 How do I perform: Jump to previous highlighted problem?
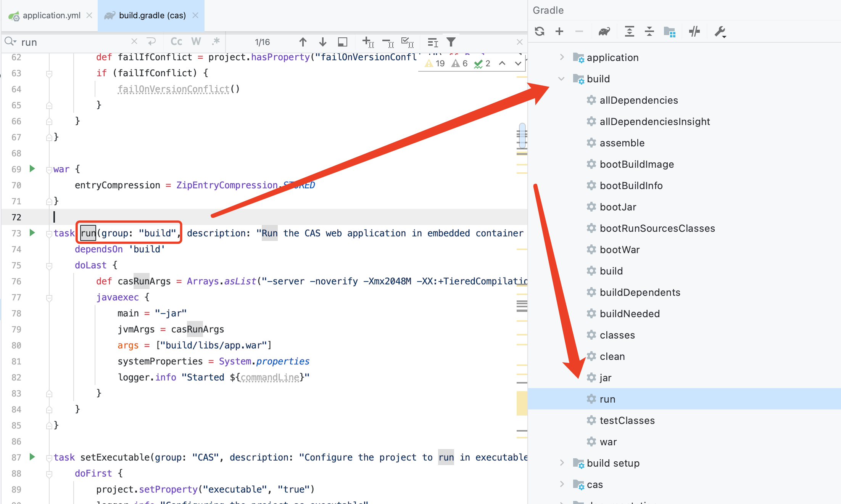click(x=502, y=63)
